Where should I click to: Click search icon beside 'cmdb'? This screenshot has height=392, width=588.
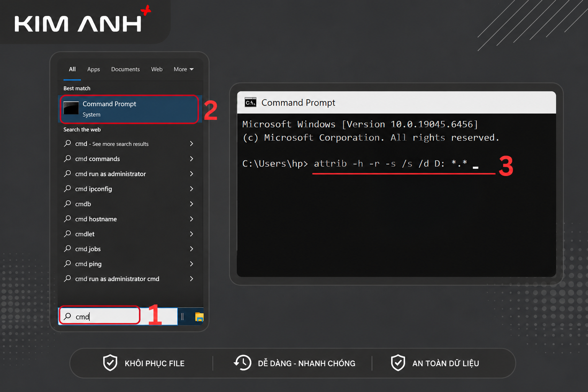[x=68, y=203]
